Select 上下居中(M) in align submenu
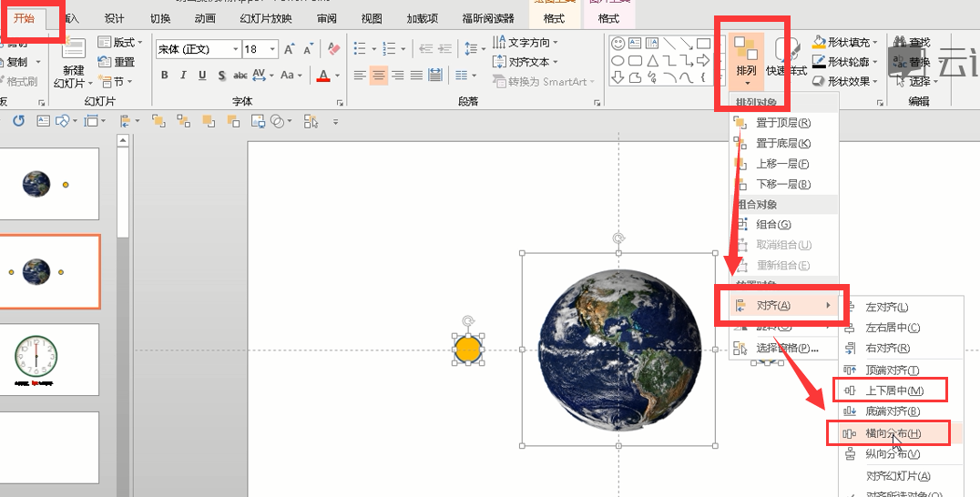 (x=900, y=390)
